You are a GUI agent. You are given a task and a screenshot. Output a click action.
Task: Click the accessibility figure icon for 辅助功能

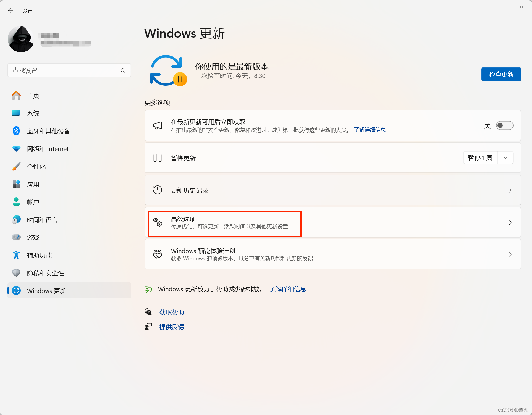[16, 255]
